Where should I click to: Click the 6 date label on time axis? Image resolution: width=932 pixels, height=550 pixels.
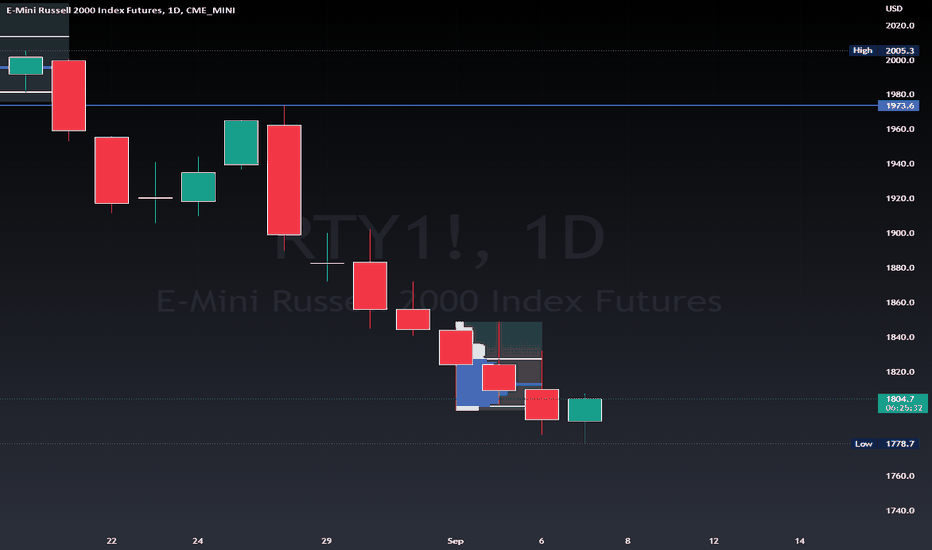(541, 540)
